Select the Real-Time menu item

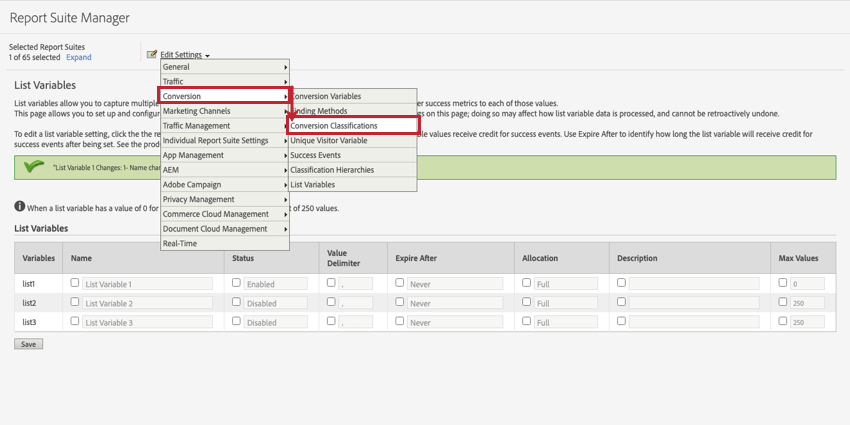[224, 243]
